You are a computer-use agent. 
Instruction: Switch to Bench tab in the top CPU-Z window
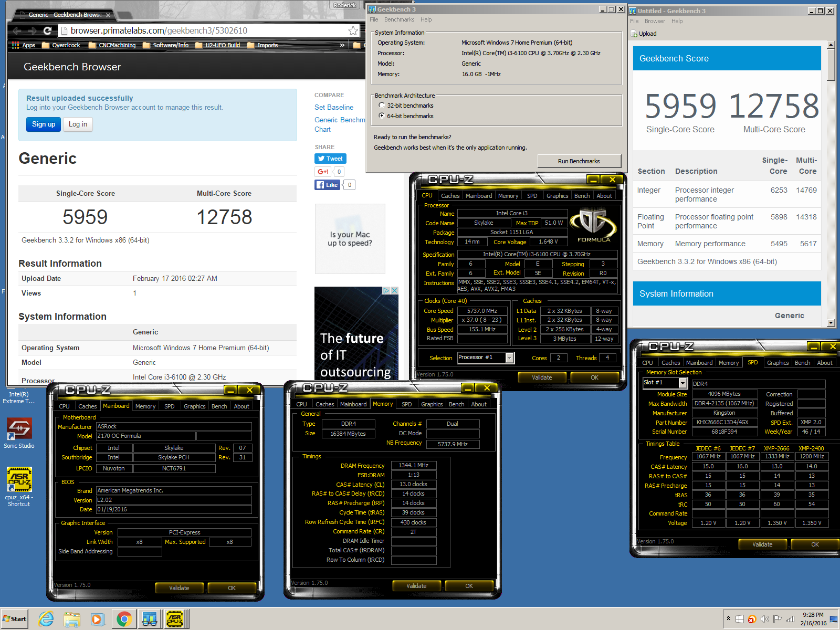(x=582, y=196)
